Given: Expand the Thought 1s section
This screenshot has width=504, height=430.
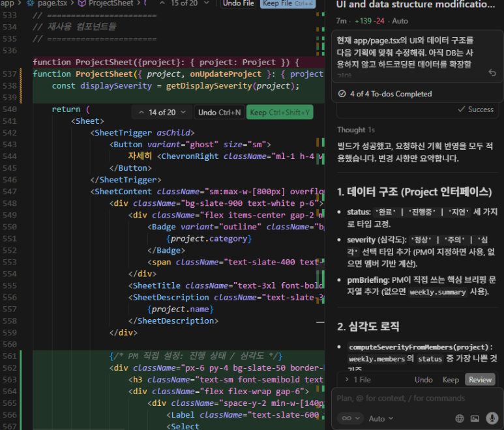Looking at the screenshot, I should [x=356, y=130].
